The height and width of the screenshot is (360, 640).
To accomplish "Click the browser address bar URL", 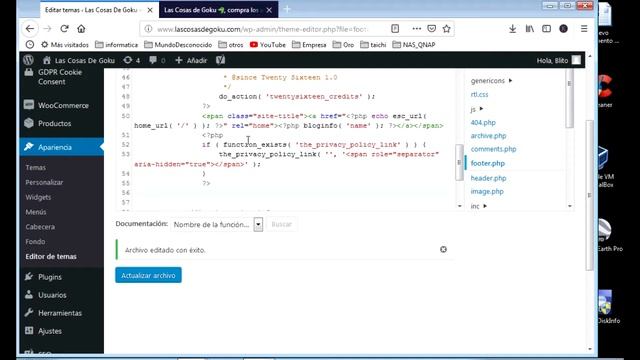I will click(x=262, y=29).
